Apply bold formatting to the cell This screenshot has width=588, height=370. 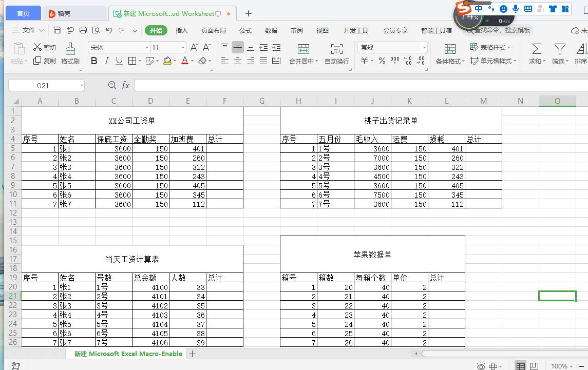click(x=94, y=61)
